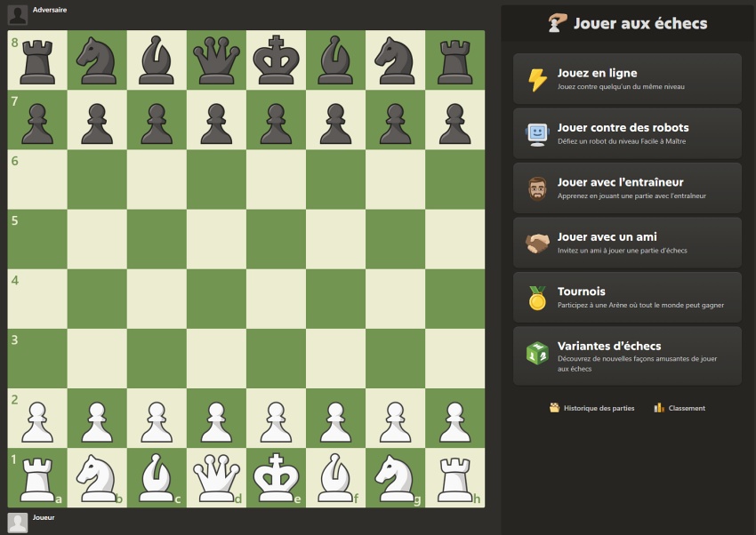The height and width of the screenshot is (535, 756).
Task: Select the white pawn on e2
Action: (x=276, y=422)
